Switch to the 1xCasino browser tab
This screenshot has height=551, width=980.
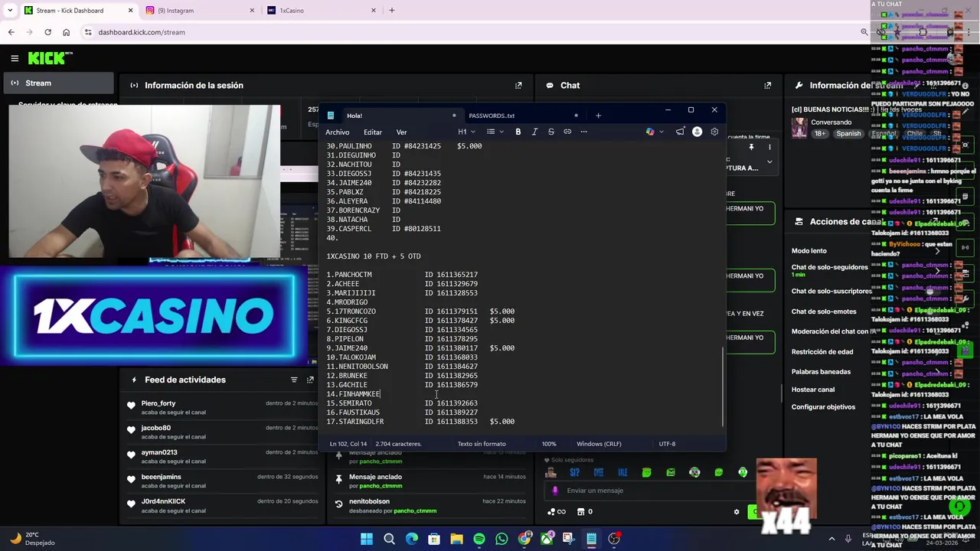322,10
